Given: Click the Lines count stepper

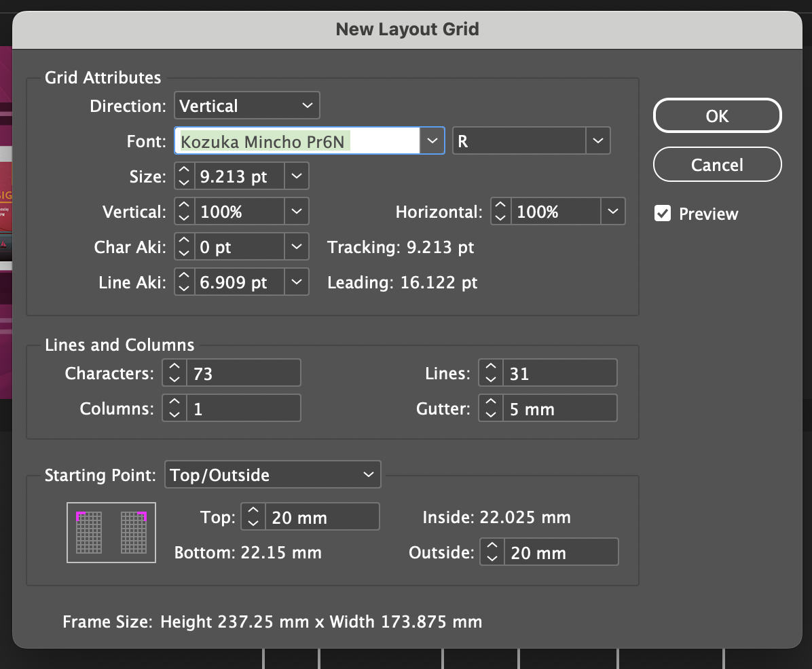Looking at the screenshot, I should (x=491, y=373).
